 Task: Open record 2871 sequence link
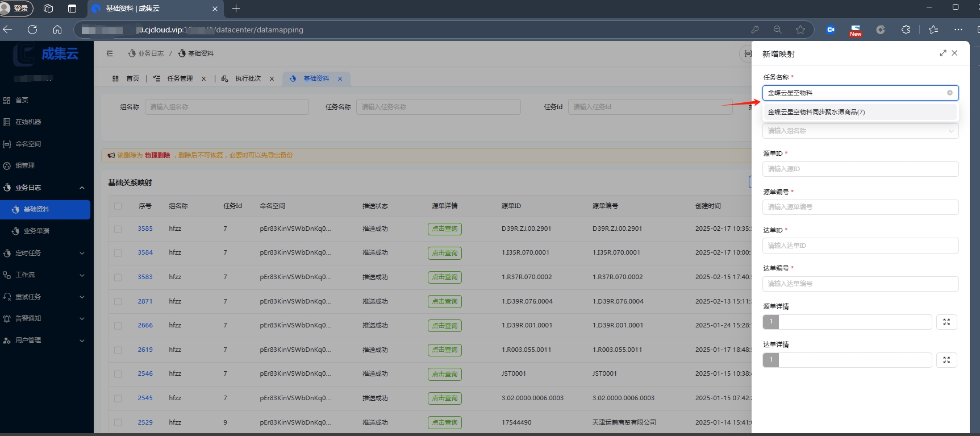tap(145, 301)
